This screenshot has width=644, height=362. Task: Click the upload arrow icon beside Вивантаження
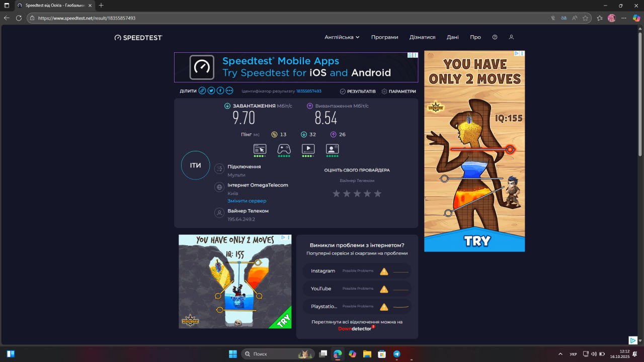coord(310,106)
